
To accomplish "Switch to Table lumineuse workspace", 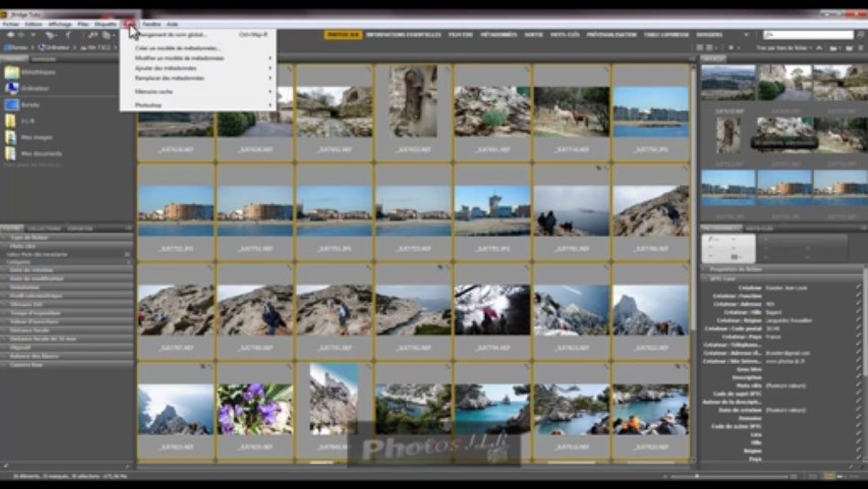I will [666, 35].
